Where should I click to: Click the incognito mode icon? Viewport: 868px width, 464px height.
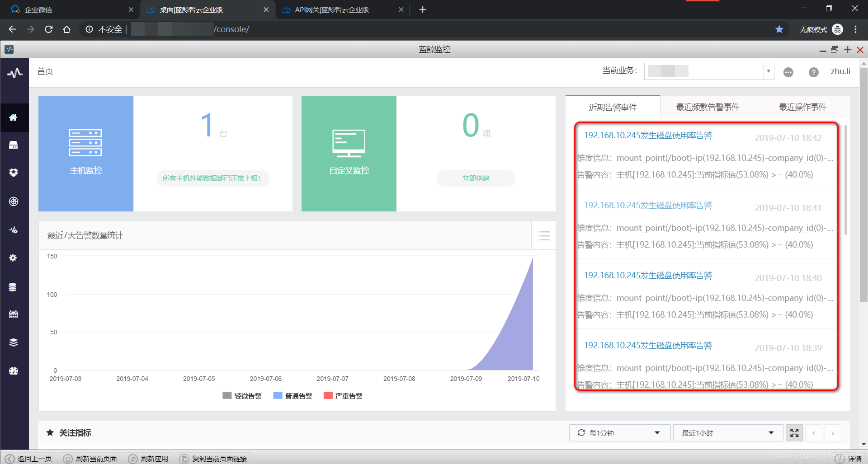tap(837, 29)
